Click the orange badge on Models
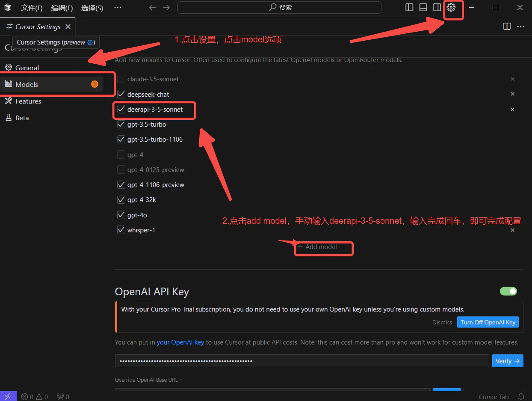Screen dimensions: 532x401 95,84
